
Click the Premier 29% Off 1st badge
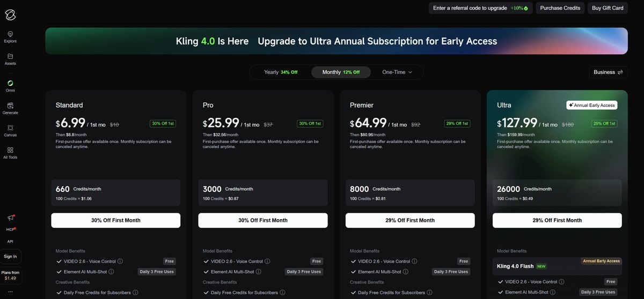(x=457, y=124)
